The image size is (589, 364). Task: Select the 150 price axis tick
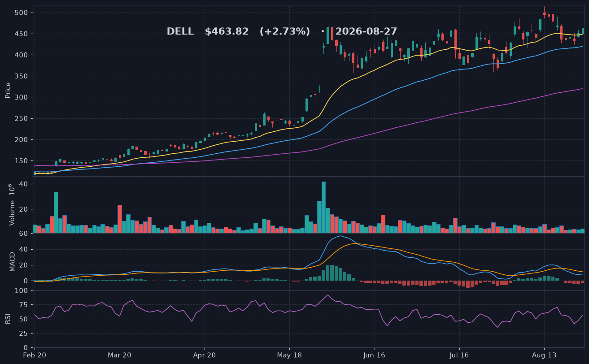tap(22, 161)
